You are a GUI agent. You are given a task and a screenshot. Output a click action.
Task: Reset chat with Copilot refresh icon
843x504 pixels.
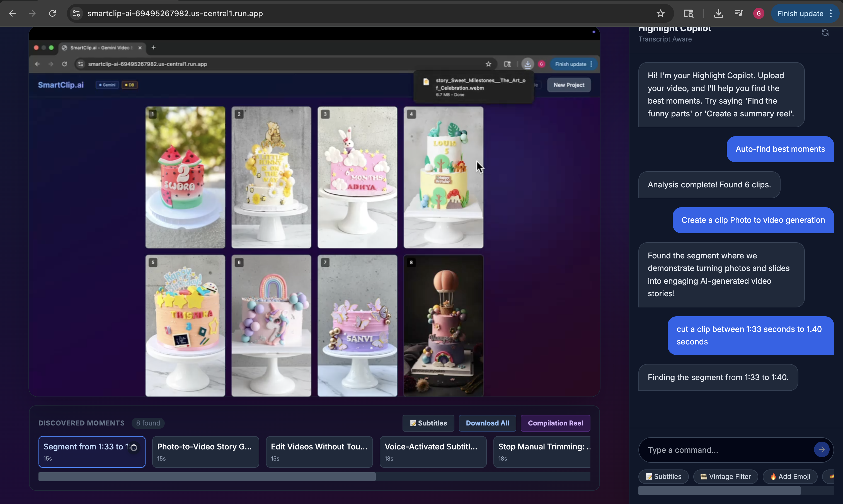pos(825,33)
